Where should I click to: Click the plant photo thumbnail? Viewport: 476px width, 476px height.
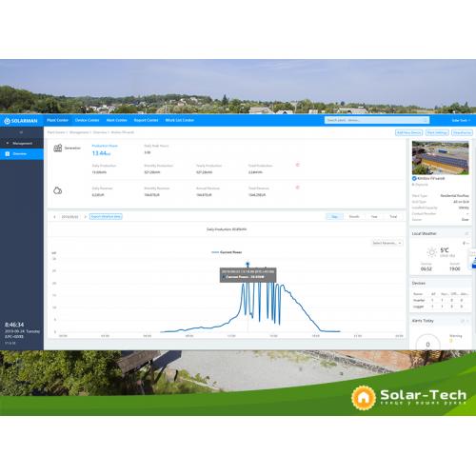[441, 158]
